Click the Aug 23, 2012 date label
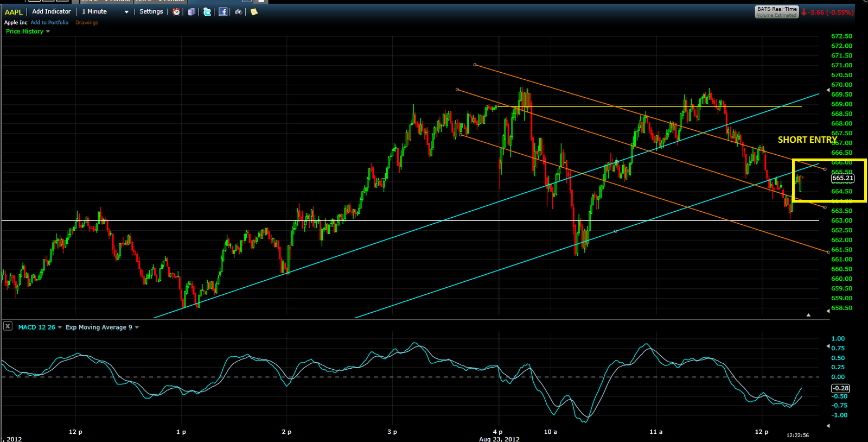 coord(499,439)
